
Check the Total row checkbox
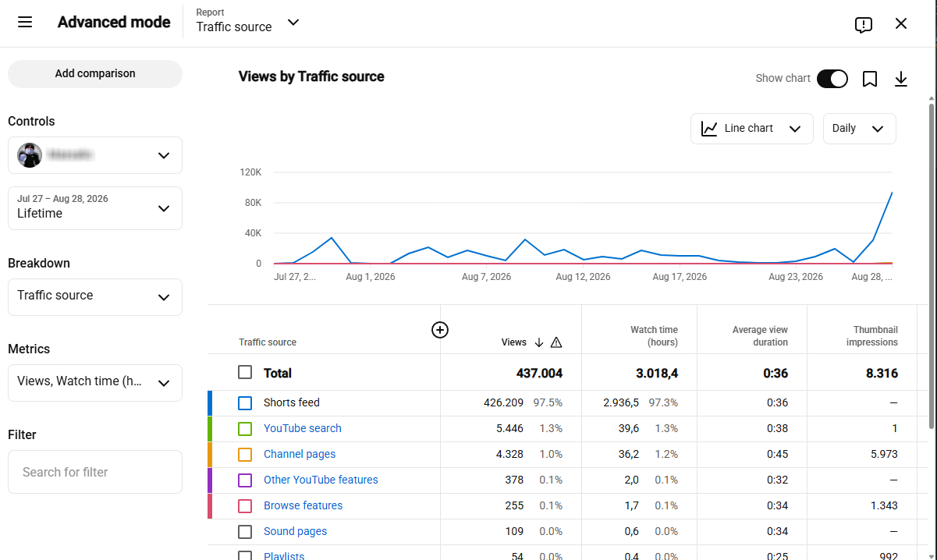(x=245, y=373)
